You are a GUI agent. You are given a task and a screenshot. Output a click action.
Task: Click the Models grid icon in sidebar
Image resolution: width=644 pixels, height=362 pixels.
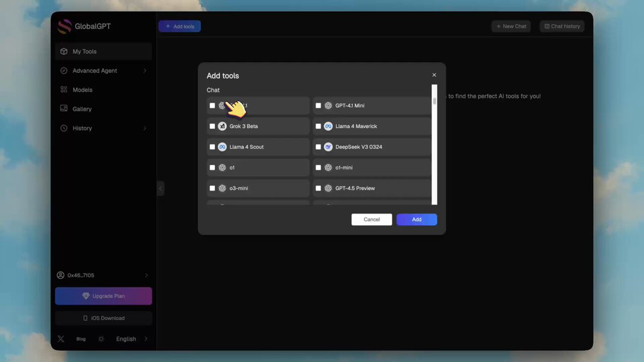click(x=64, y=90)
